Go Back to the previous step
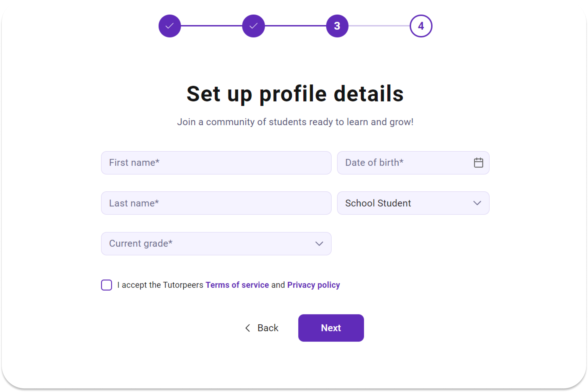 [261, 328]
